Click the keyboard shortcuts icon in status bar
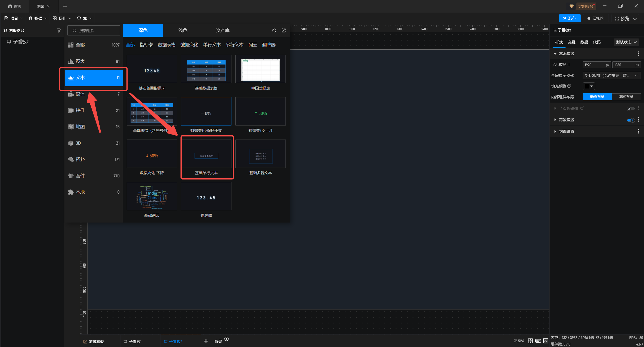The width and height of the screenshot is (644, 347). coord(538,341)
